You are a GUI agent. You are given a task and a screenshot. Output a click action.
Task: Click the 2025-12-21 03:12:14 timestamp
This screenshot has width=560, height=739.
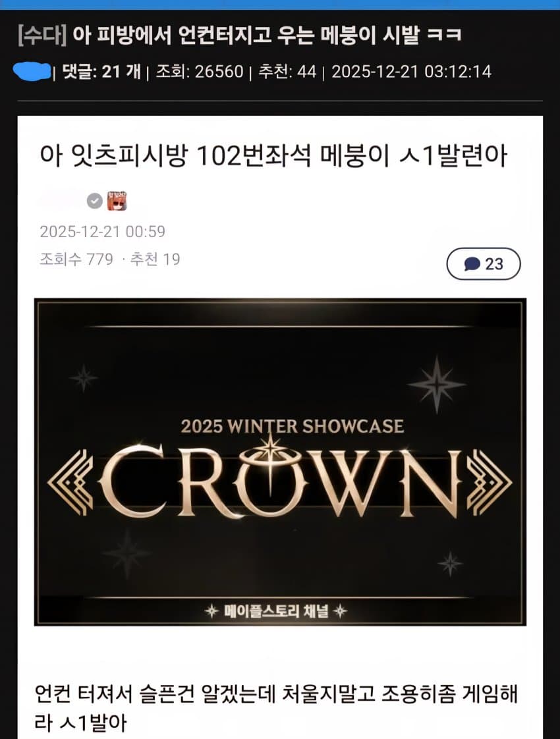(x=412, y=72)
